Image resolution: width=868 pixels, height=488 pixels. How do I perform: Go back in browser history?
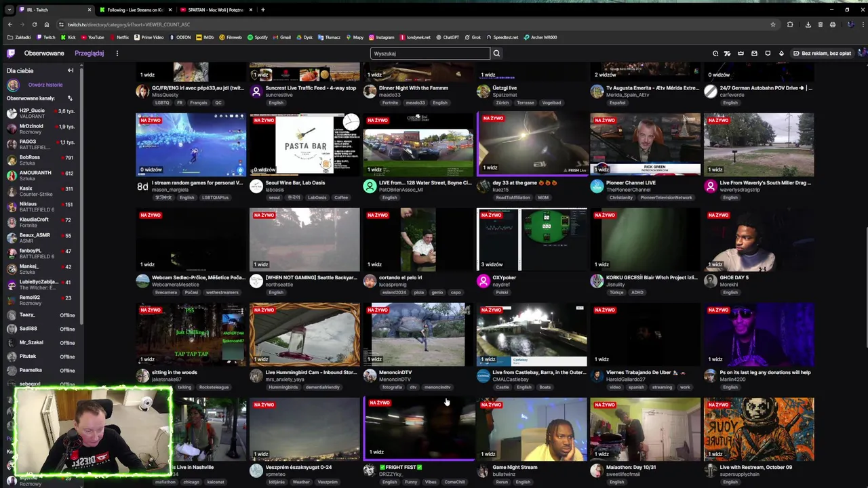click(x=9, y=24)
